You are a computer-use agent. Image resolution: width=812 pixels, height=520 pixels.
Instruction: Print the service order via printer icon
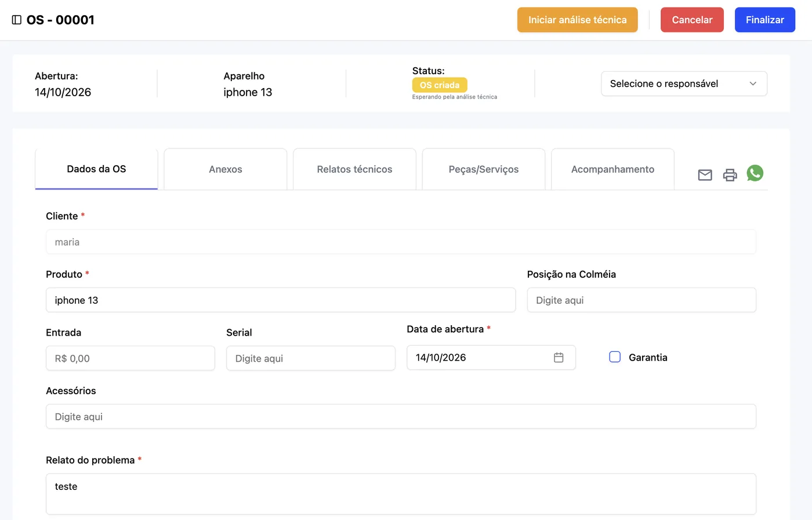pyautogui.click(x=730, y=174)
